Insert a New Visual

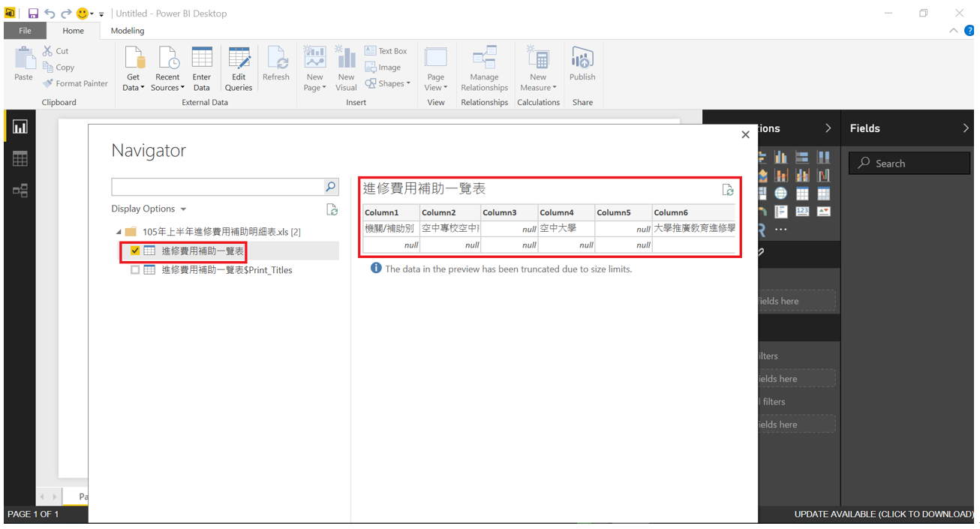346,68
